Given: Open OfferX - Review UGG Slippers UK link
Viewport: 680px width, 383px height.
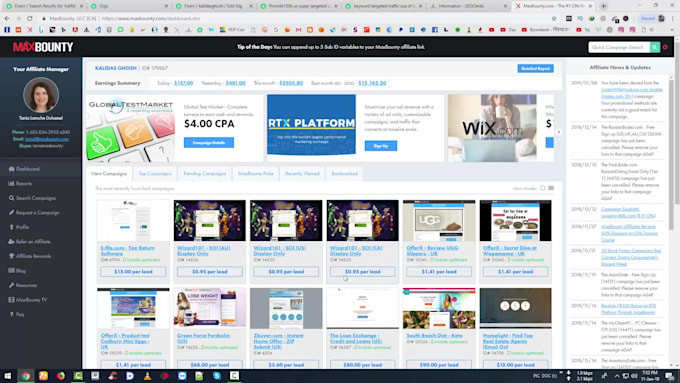Looking at the screenshot, I should tap(432, 251).
